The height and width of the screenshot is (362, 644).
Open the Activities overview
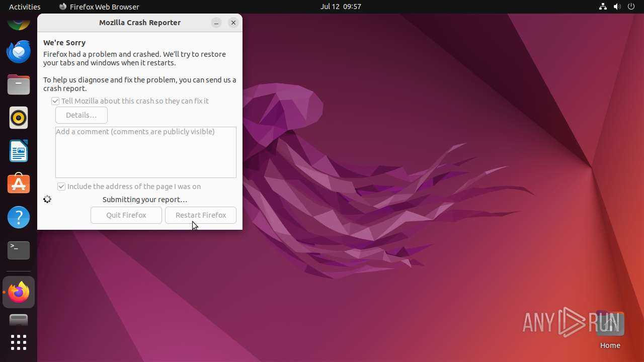coord(25,7)
